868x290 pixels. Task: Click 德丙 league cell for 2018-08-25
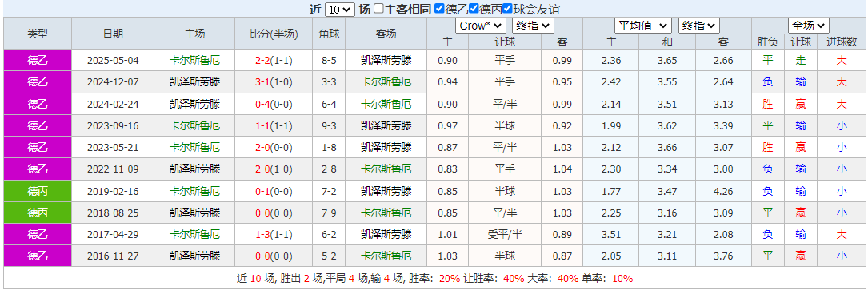[38, 213]
